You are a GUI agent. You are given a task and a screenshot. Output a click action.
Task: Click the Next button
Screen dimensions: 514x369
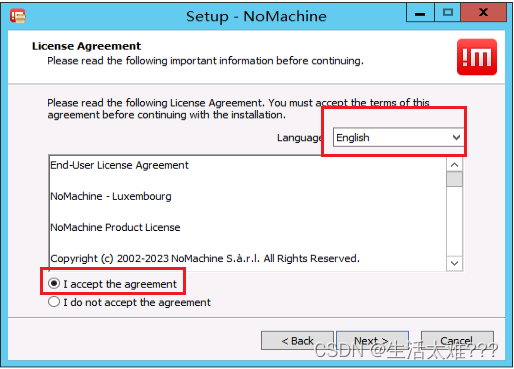click(372, 340)
